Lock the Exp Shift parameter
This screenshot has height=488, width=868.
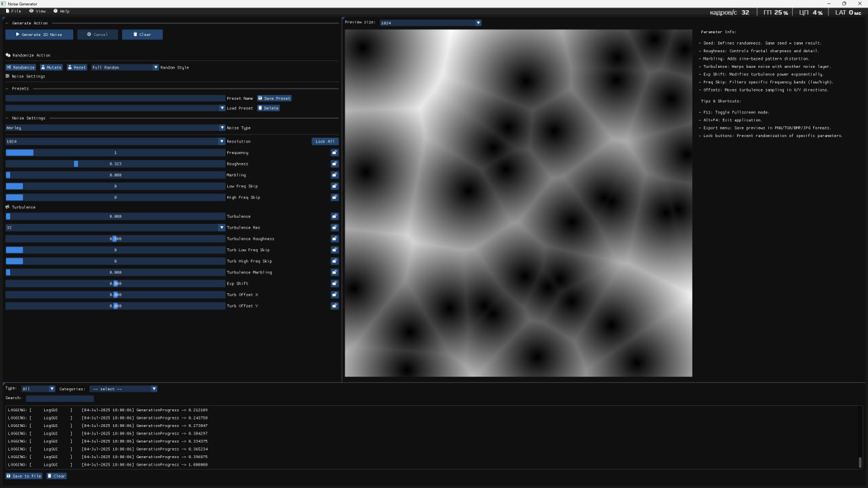[334, 284]
